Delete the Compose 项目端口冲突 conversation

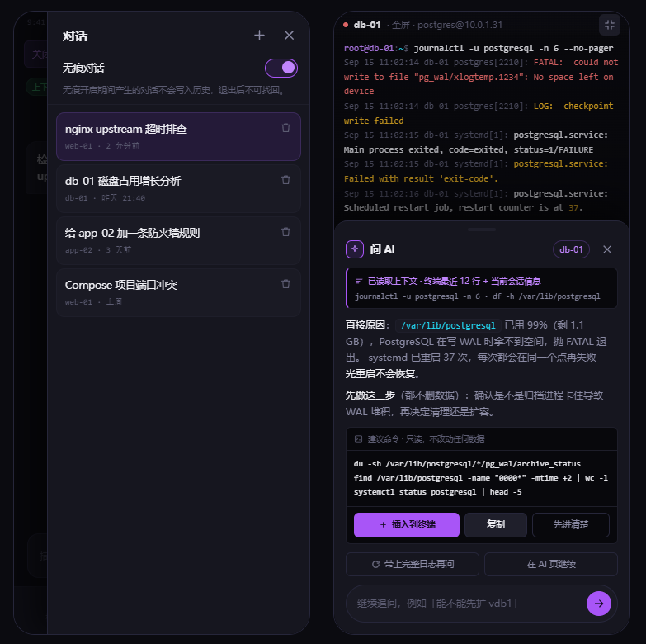286,284
